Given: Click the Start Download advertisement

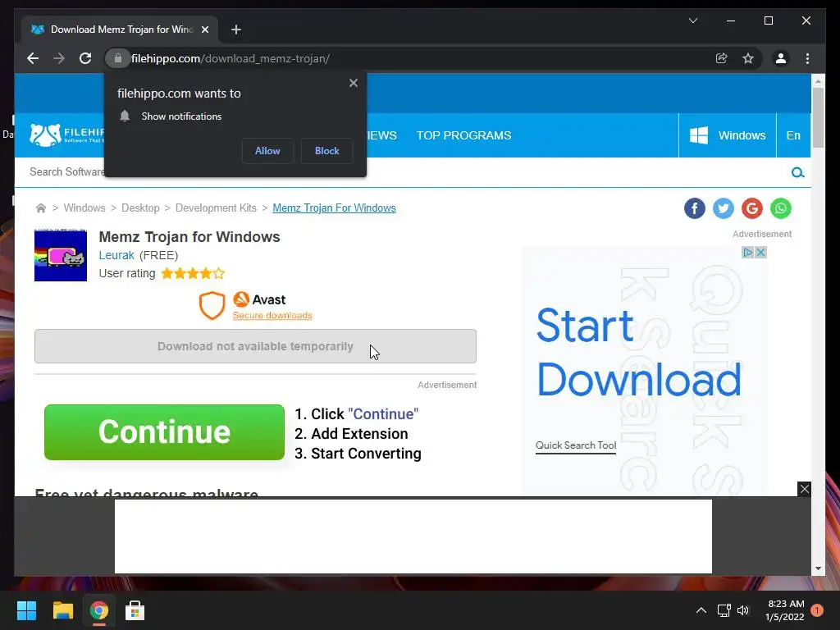Looking at the screenshot, I should click(x=638, y=352).
